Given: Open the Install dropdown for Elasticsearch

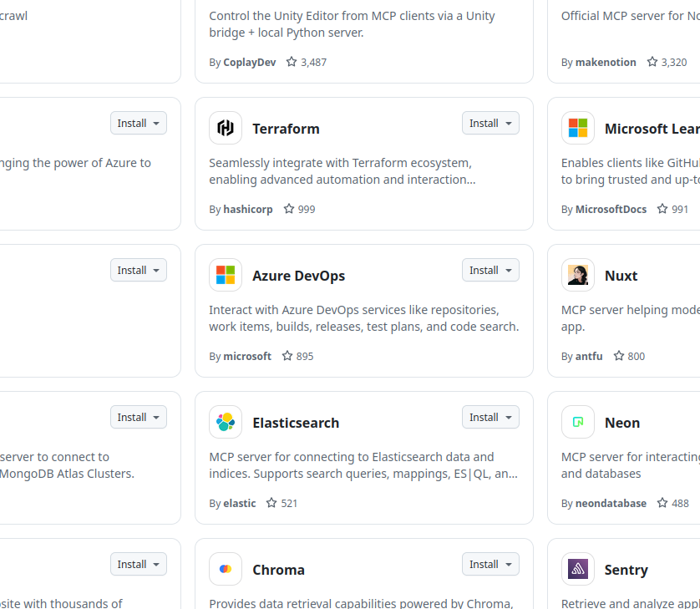Looking at the screenshot, I should 490,417.
